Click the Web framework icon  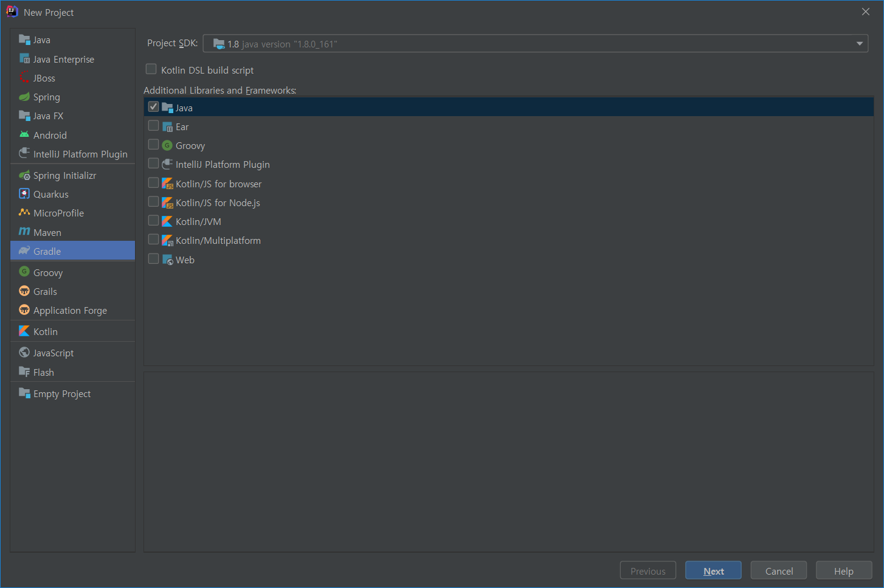pos(168,260)
